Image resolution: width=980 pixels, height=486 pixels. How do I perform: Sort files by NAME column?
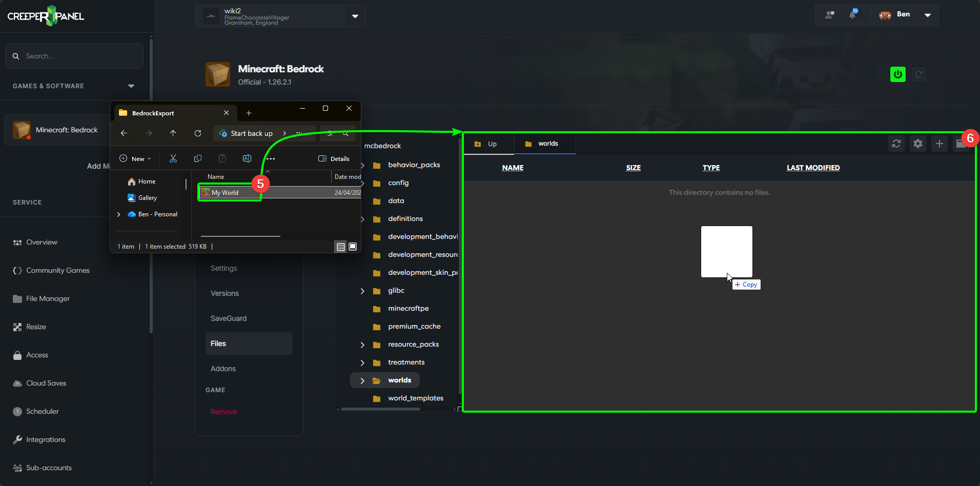(x=513, y=168)
